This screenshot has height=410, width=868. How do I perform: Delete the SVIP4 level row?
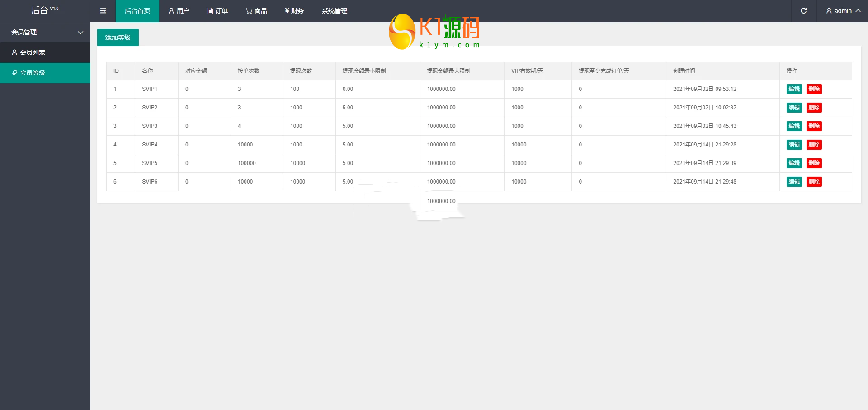click(x=814, y=145)
